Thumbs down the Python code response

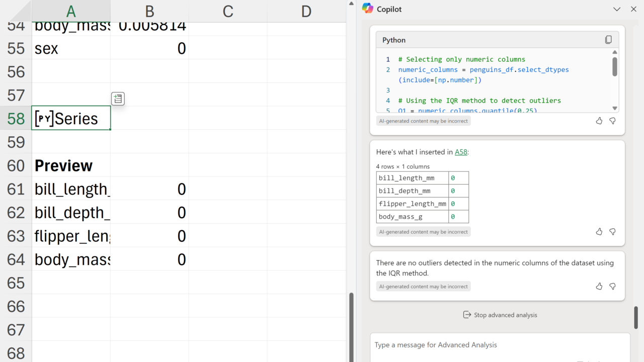[612, 121]
